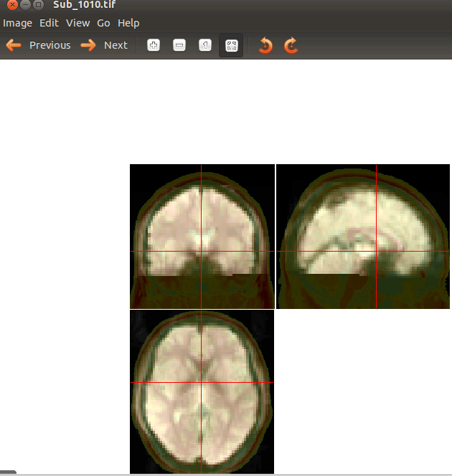The height and width of the screenshot is (476, 452).
Task: Minimize the image viewer window
Action: point(26,4)
